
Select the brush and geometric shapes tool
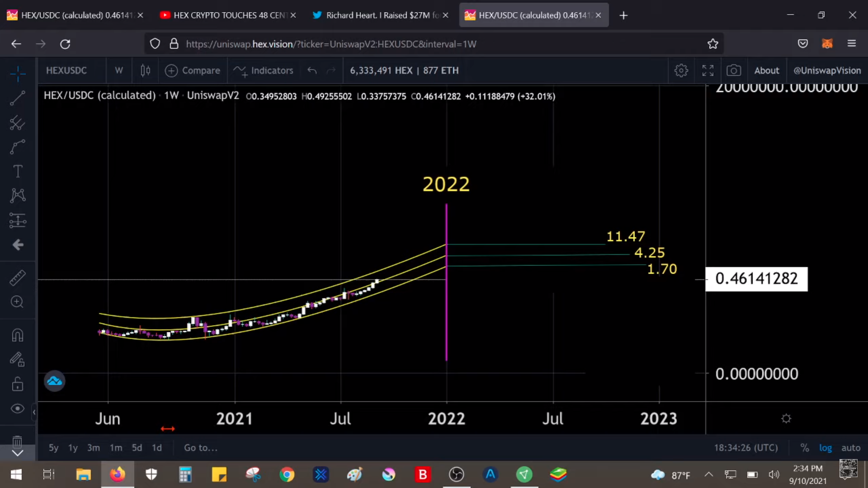18,147
